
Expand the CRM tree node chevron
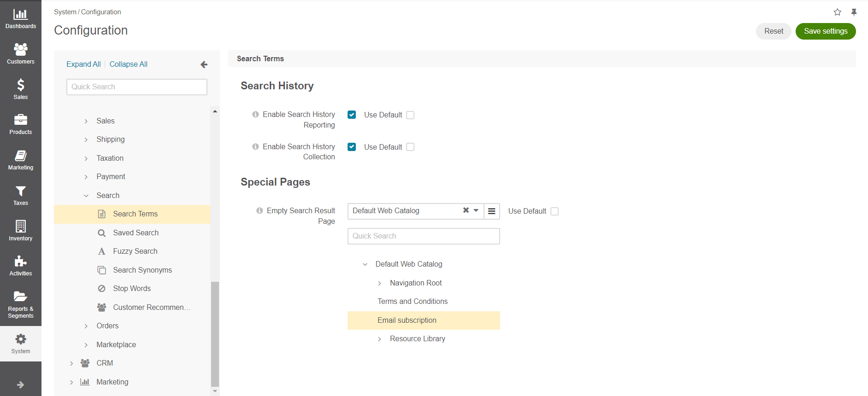(x=71, y=363)
